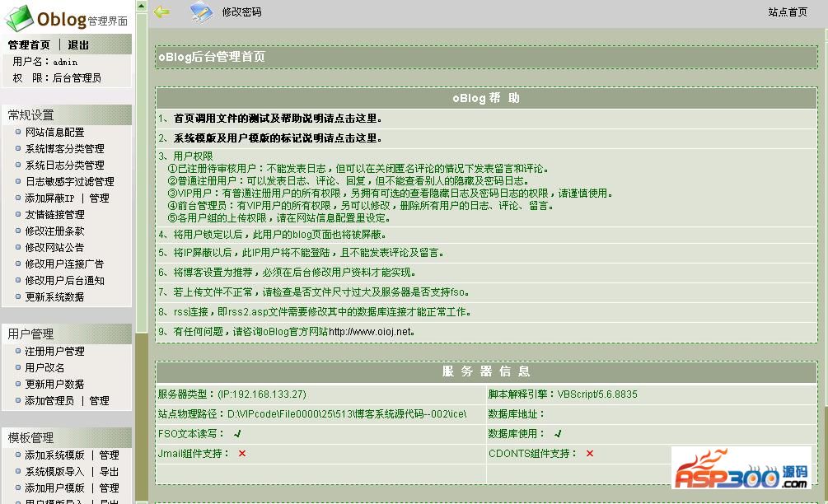Open 网站信息配置 menu item
Screen dimensions: 828x504
(x=55, y=133)
